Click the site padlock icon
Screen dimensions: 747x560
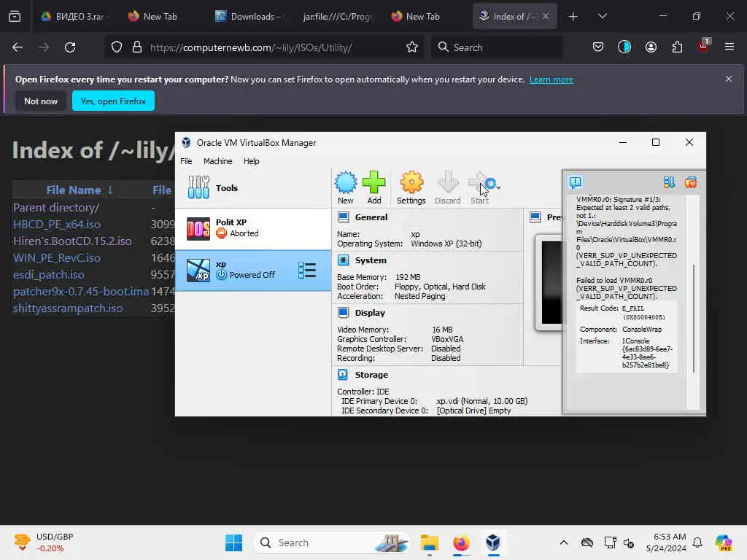[137, 47]
